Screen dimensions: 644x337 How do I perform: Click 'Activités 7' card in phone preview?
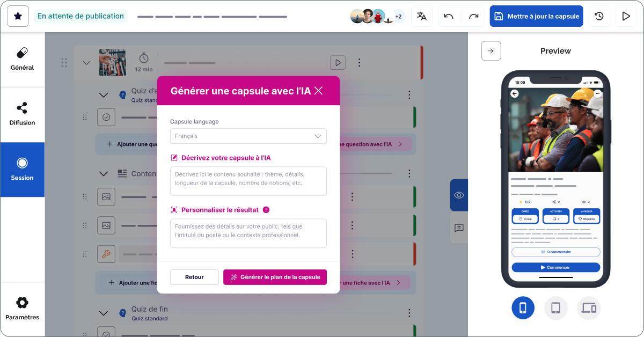556,216
